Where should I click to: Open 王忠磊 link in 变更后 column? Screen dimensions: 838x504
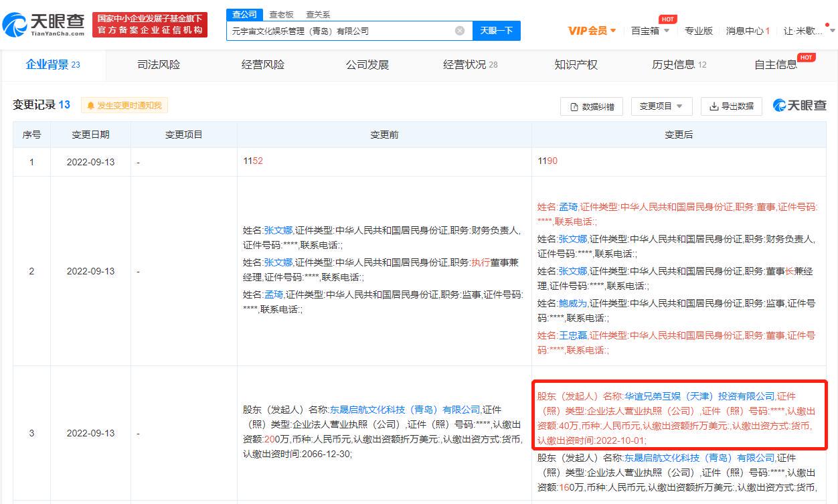click(572, 335)
